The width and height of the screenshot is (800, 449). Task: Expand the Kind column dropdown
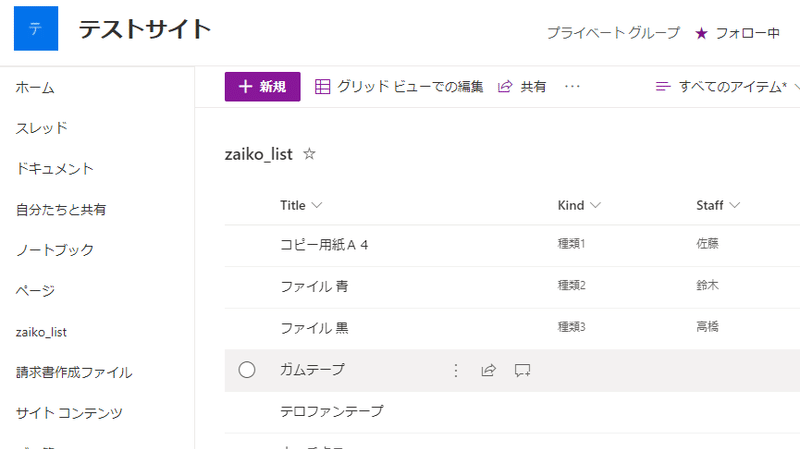(596, 206)
